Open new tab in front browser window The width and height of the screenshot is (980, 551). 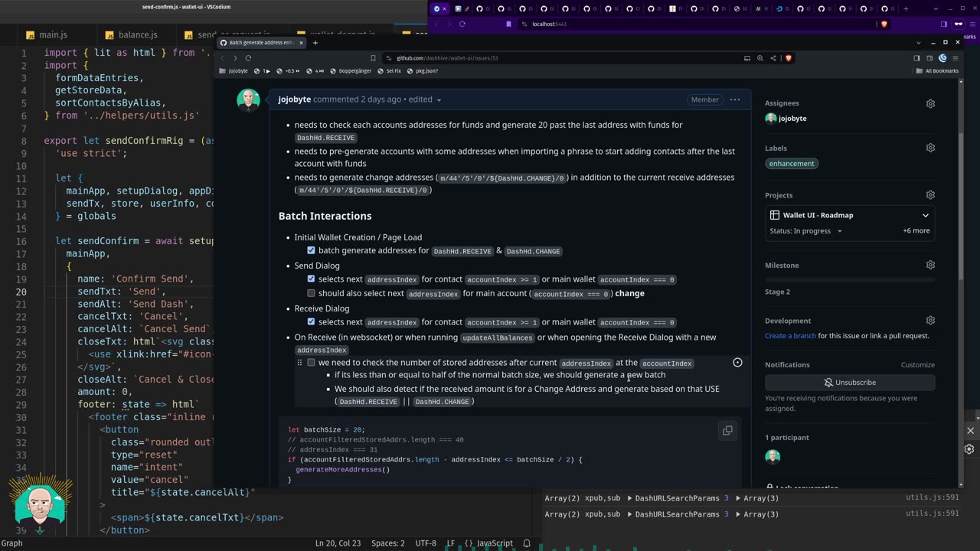pos(315,43)
